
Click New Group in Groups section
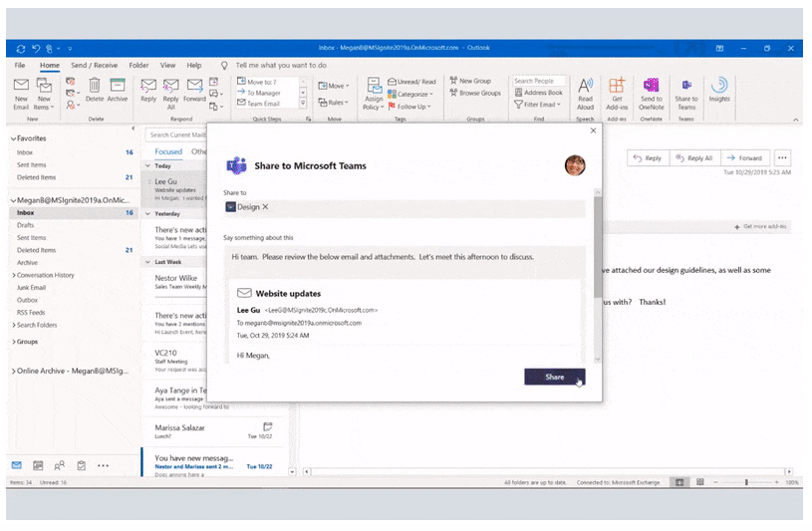(x=470, y=81)
